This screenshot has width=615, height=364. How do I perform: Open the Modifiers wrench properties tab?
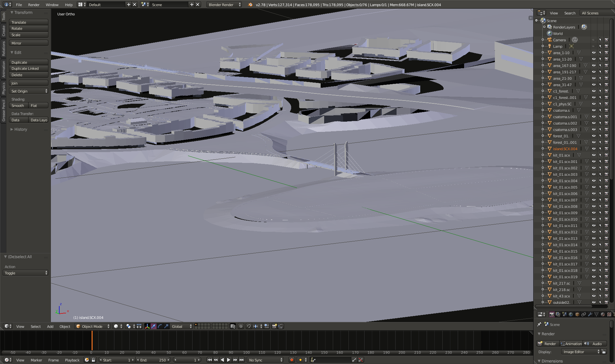pos(590,314)
